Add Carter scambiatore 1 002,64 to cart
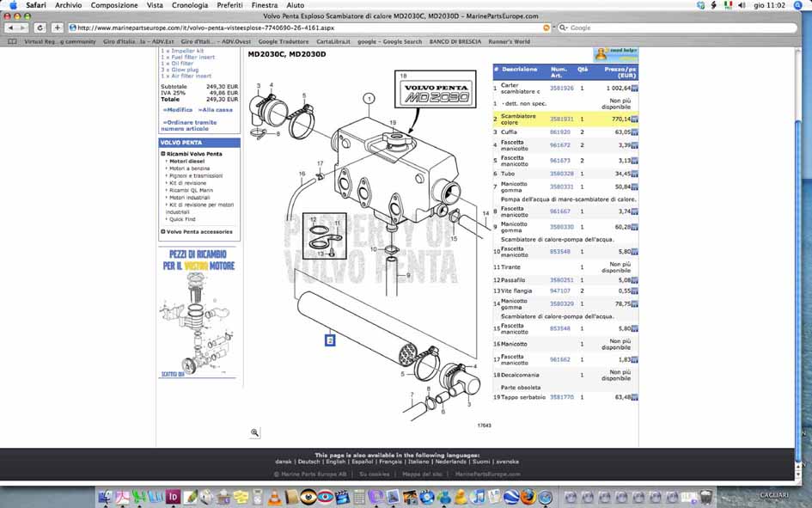Screen dimensions: 812x508 [x=635, y=89]
